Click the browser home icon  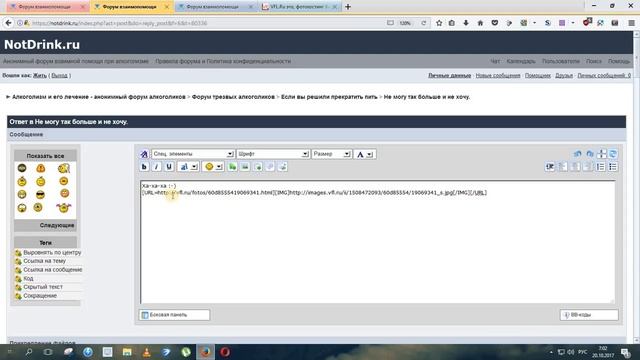pos(480,23)
